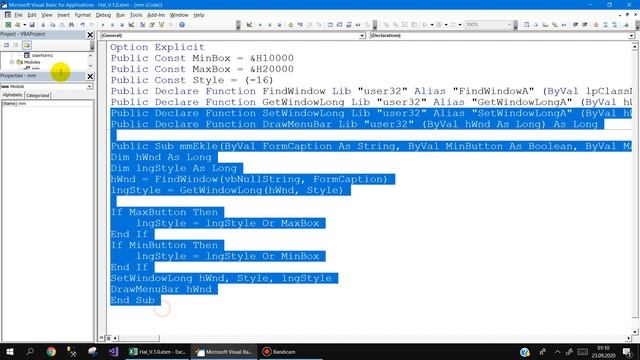Click the horizontal scrollbar of the code window

tap(371, 338)
